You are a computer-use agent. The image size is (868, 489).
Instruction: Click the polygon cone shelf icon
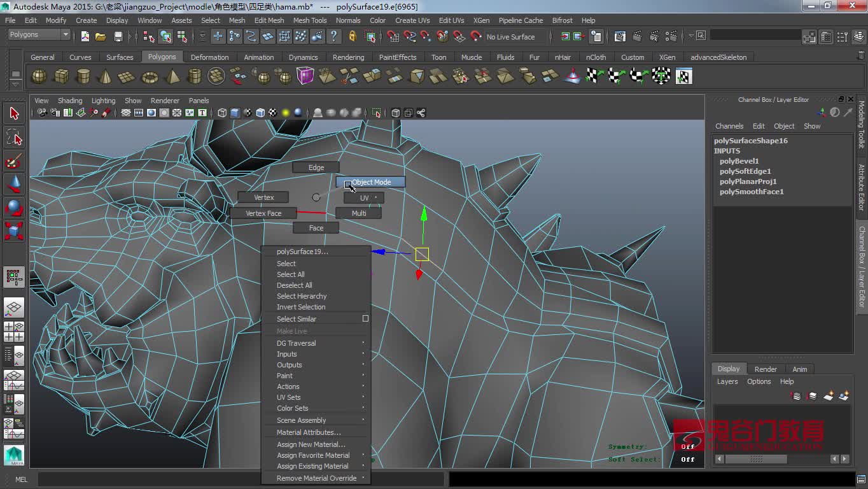[105, 77]
